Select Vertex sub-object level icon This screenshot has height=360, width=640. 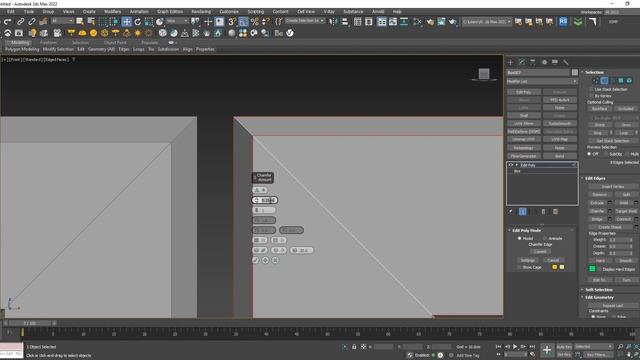pos(596,80)
